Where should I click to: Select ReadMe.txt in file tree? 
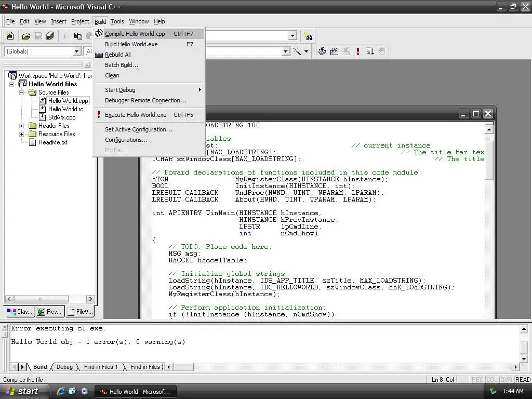point(52,142)
